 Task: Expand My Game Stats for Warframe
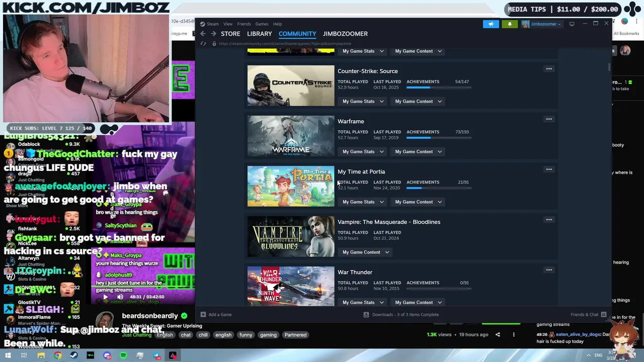pos(363,151)
